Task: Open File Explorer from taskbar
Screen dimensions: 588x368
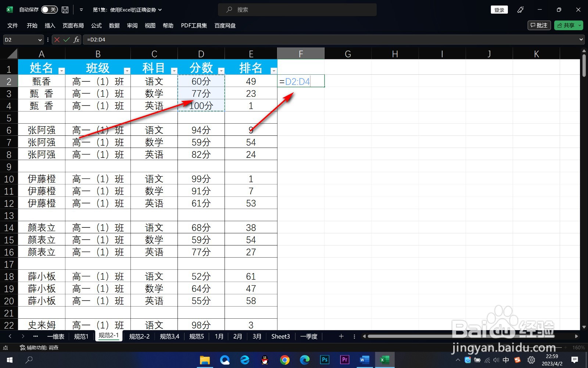Action: tap(205, 360)
